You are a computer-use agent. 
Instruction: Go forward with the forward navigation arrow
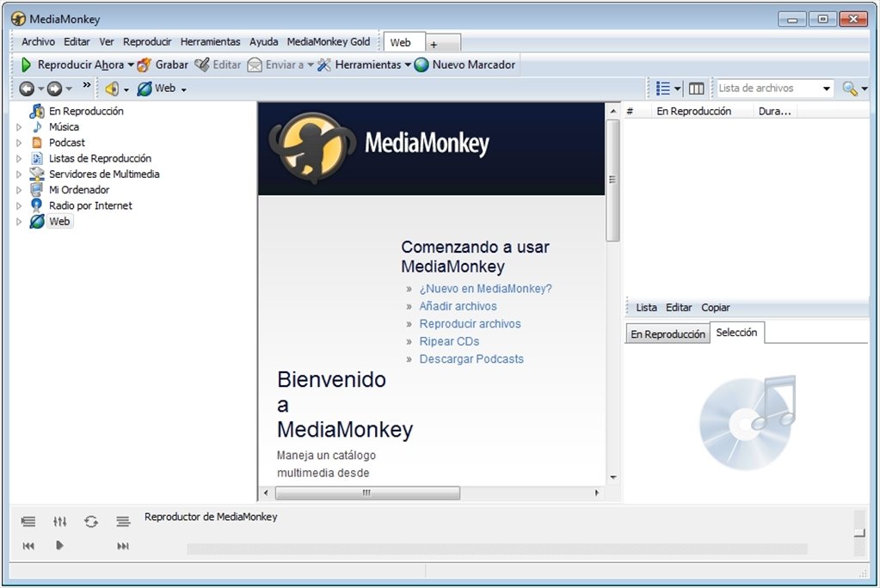54,89
